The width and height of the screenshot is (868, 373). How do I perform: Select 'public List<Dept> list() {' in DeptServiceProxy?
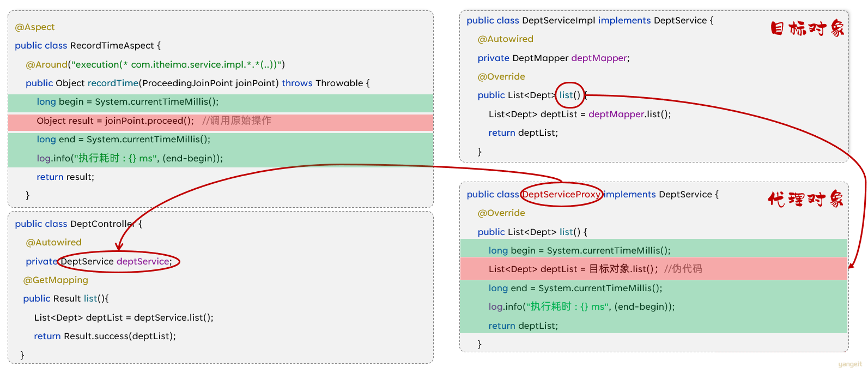click(x=532, y=232)
